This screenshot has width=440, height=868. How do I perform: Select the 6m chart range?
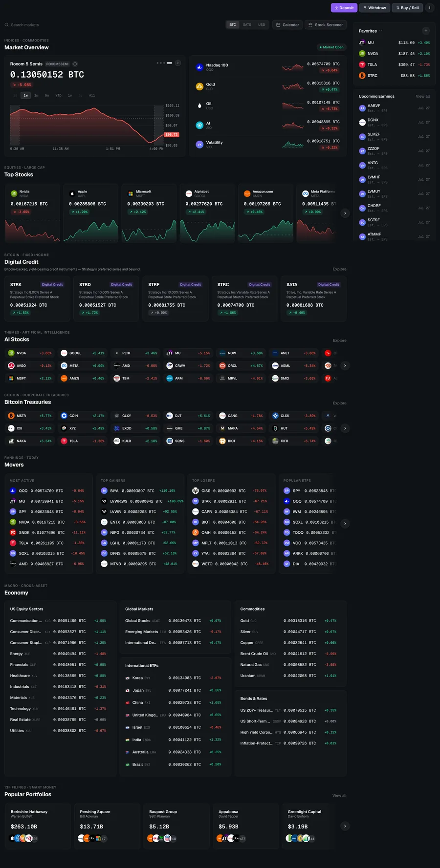47,96
